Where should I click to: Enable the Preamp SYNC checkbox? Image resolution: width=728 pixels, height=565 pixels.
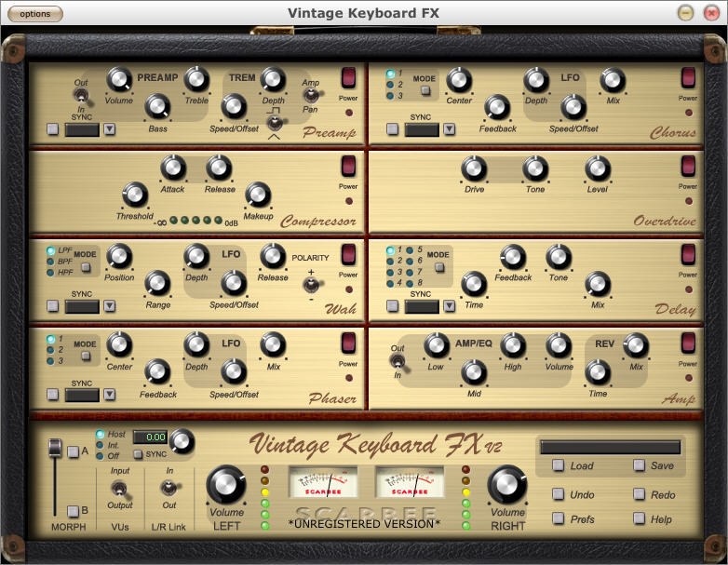coord(53,129)
